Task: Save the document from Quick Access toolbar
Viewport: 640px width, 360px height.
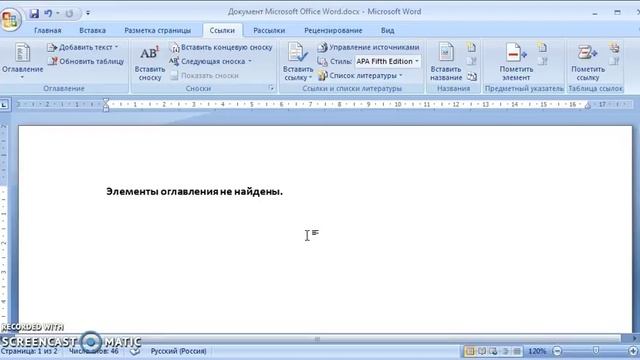Action: click(x=34, y=13)
